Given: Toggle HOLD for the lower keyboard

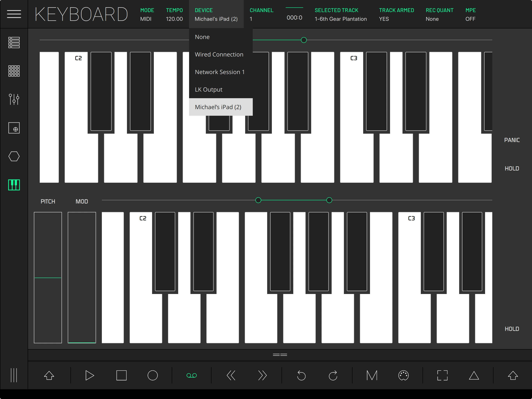Looking at the screenshot, I should point(512,329).
